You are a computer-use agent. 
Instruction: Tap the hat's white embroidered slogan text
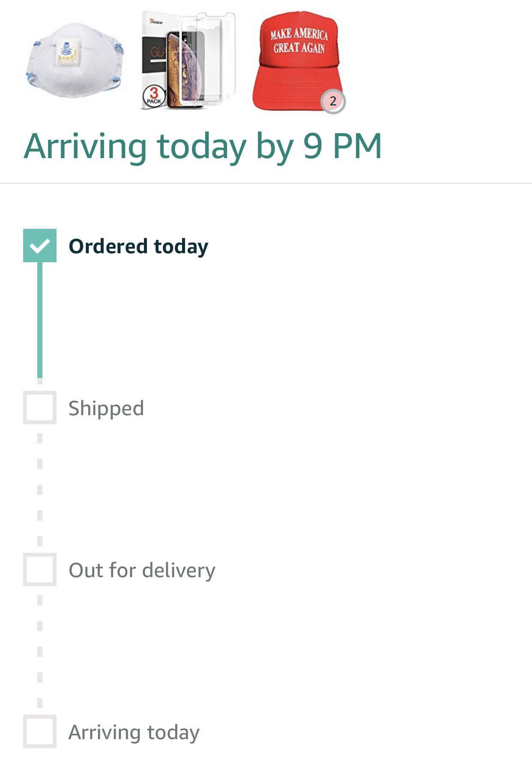click(299, 40)
